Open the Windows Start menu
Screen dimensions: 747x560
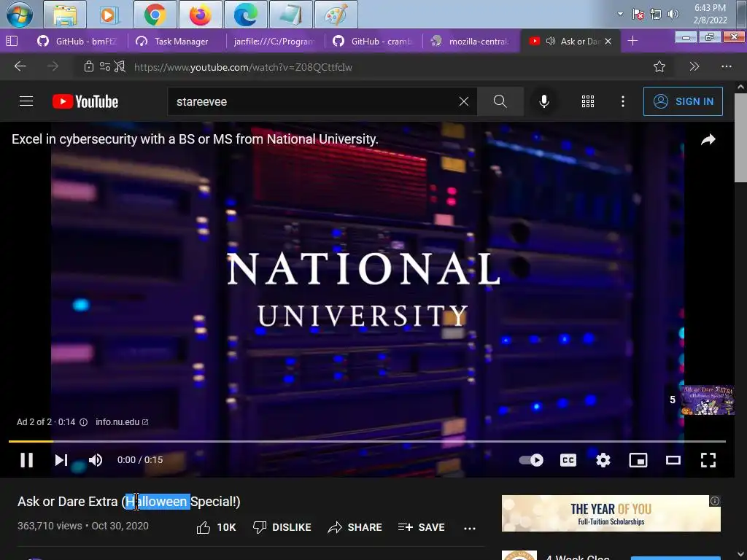(x=20, y=15)
